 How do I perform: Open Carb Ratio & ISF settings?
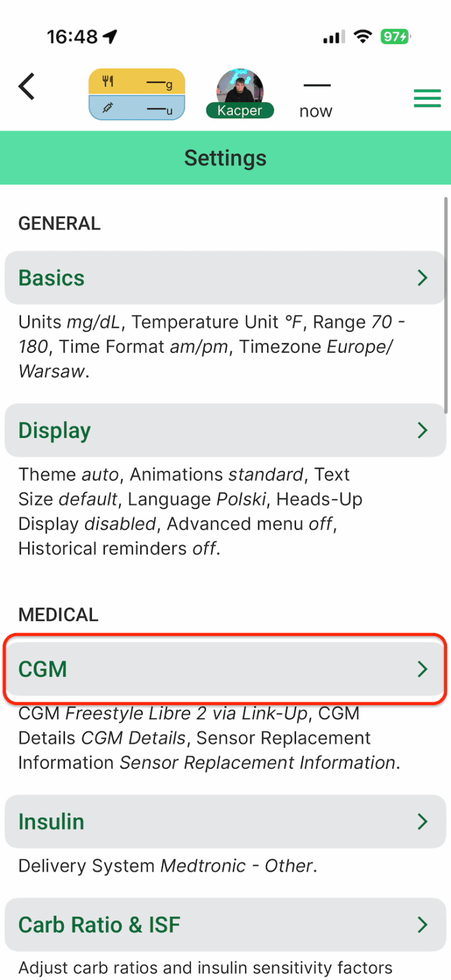224,924
